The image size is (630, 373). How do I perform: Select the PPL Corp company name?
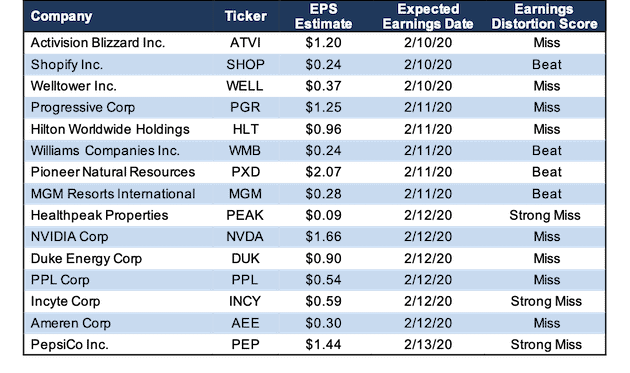tap(60, 280)
